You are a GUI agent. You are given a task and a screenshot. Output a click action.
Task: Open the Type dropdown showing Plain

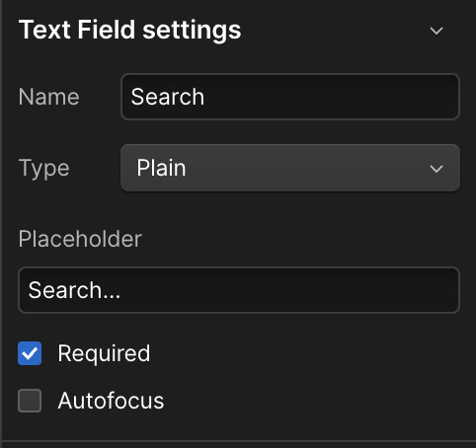(x=290, y=168)
